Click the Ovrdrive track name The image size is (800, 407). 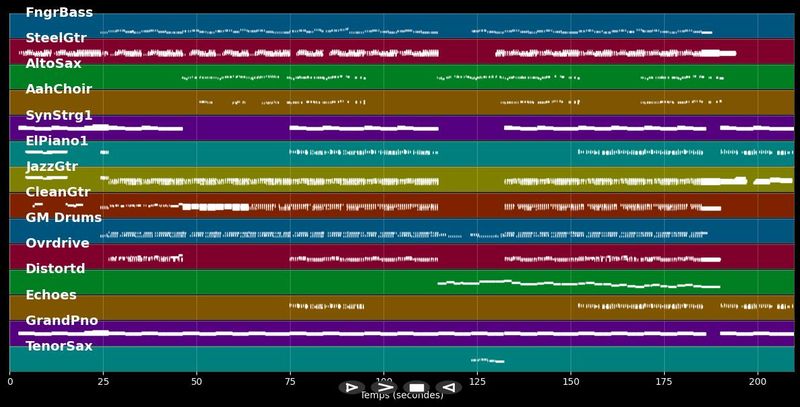[58, 243]
